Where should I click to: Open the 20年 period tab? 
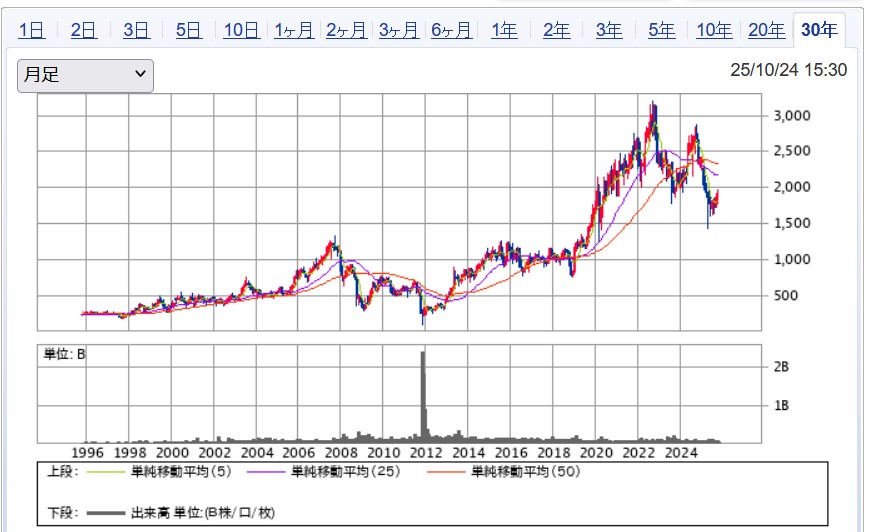click(766, 30)
